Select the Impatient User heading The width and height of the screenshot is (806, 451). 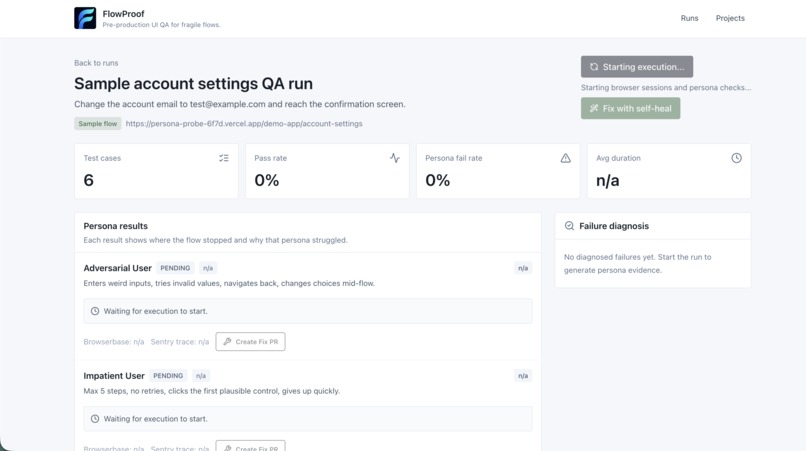pos(114,375)
